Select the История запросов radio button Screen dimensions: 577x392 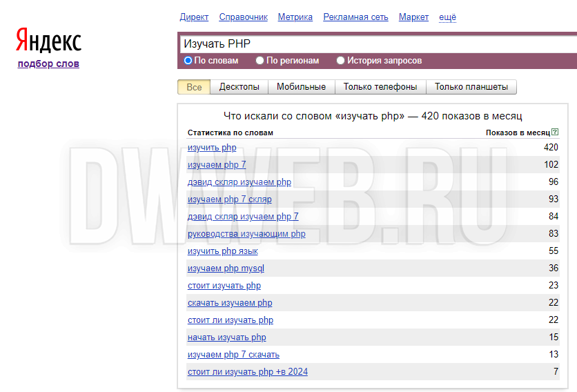click(x=340, y=60)
